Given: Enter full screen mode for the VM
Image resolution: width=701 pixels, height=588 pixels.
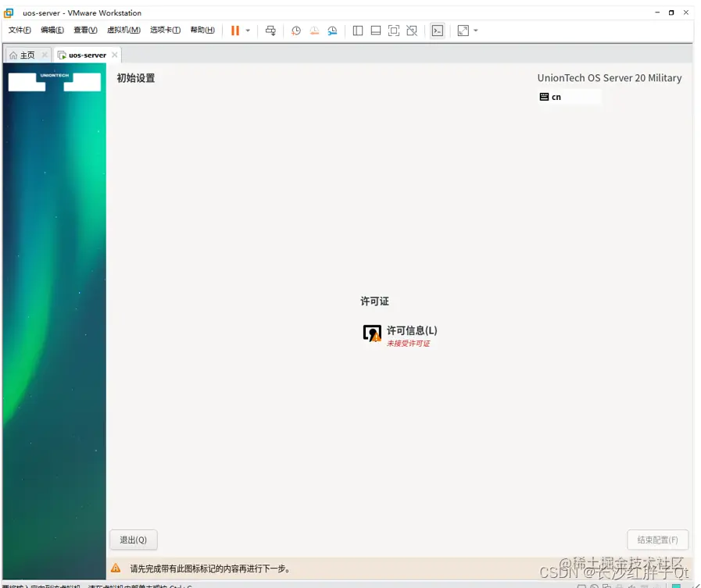Looking at the screenshot, I should 393,30.
